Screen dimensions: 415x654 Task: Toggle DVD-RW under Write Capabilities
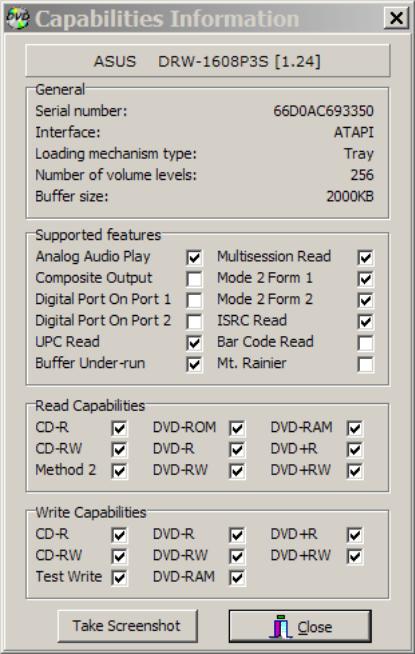click(x=237, y=556)
